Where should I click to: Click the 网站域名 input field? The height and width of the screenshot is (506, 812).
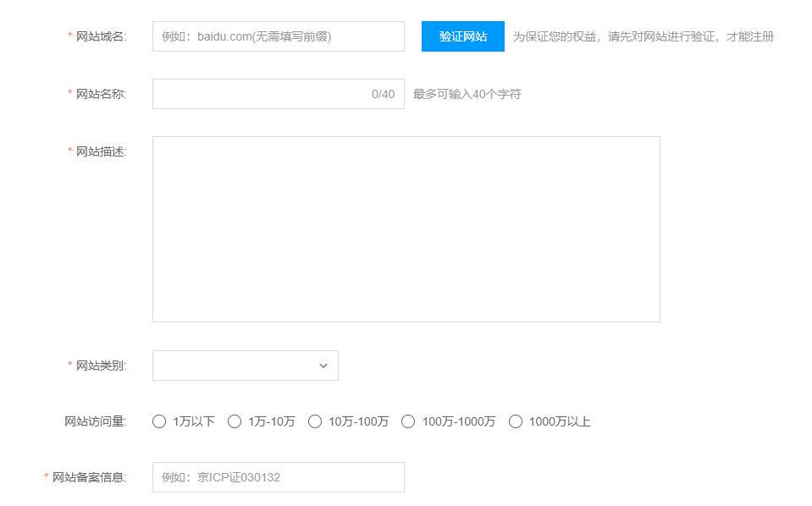278,36
